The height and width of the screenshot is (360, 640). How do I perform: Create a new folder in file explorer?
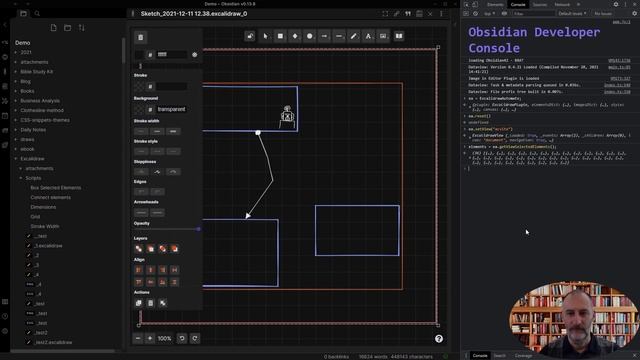[67, 28]
